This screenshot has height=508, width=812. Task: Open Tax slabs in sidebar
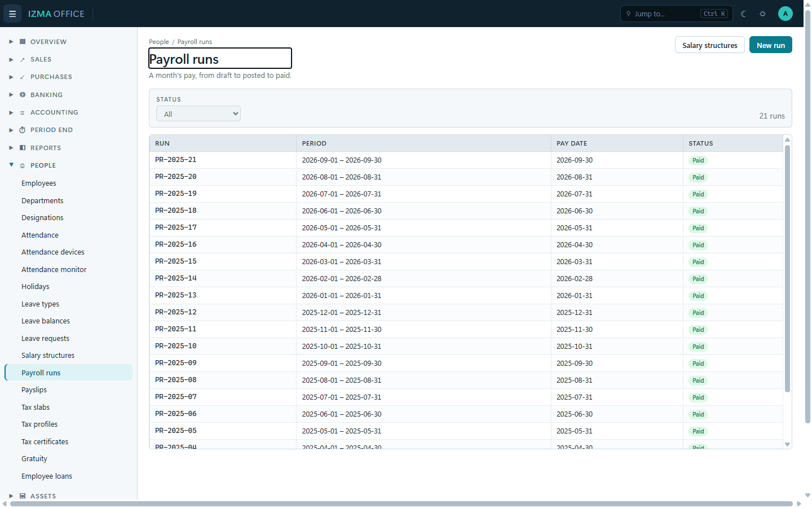(68, 408)
